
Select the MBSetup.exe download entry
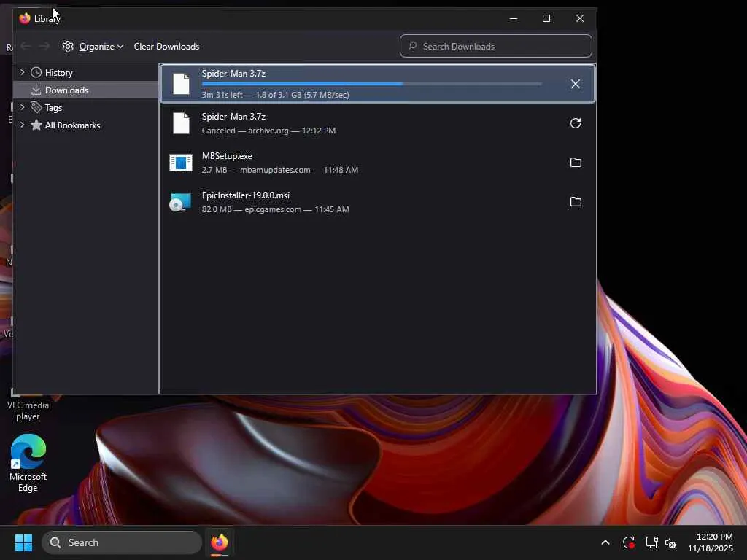point(377,163)
